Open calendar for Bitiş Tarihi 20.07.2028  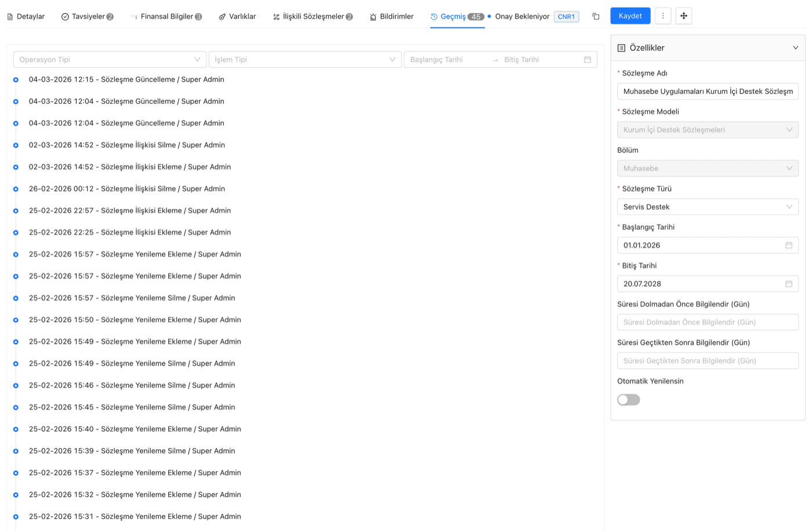pos(789,284)
